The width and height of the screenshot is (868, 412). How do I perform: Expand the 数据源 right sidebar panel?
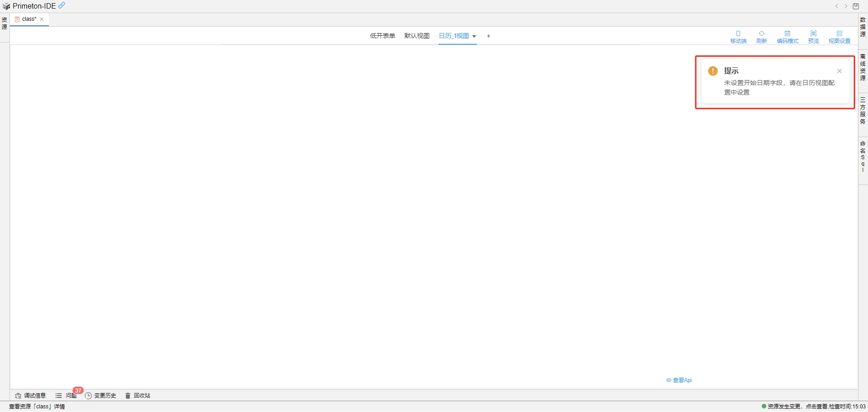(863, 27)
